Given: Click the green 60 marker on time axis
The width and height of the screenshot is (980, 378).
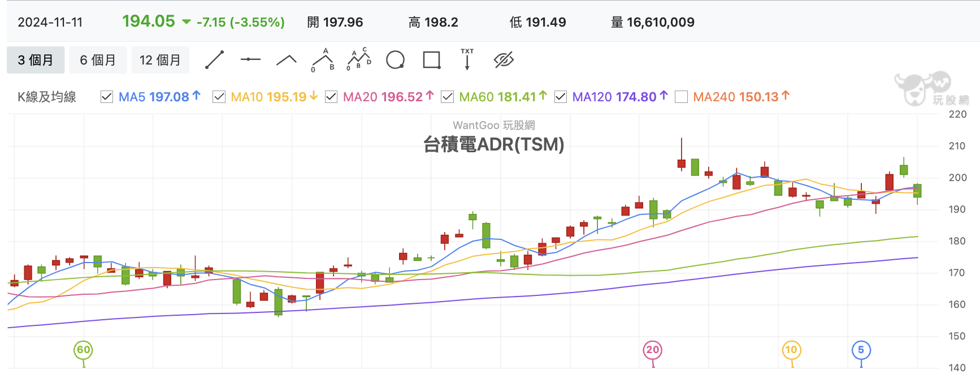Looking at the screenshot, I should tap(83, 350).
